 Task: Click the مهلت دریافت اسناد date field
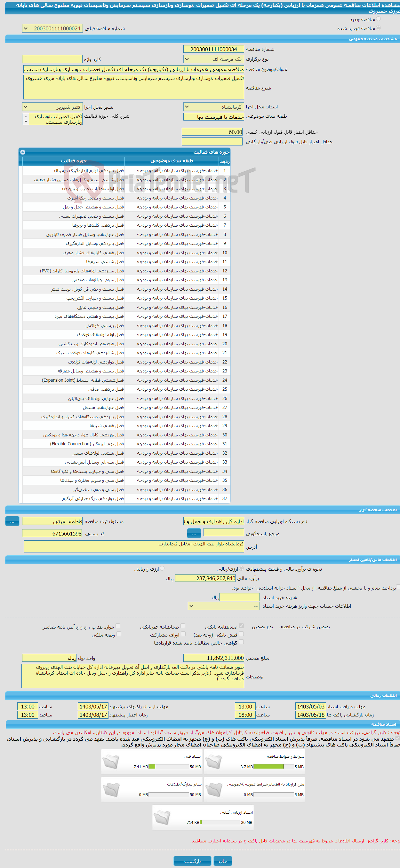coord(311,706)
